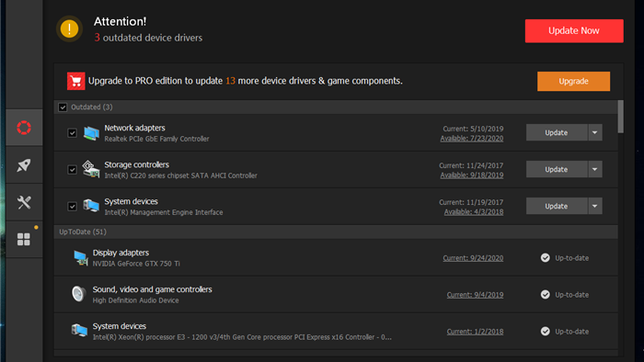The width and height of the screenshot is (644, 362).
Task: Click the yellow attention warning icon
Action: (69, 28)
